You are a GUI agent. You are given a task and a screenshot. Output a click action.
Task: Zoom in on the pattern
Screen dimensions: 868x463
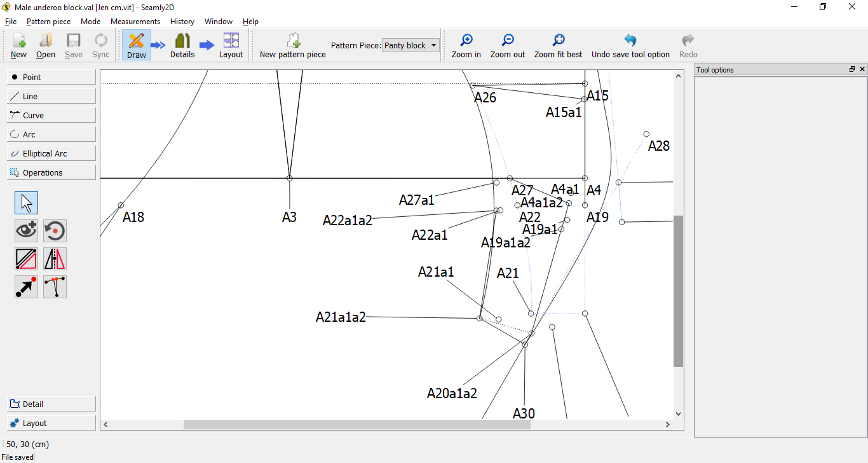point(466,46)
